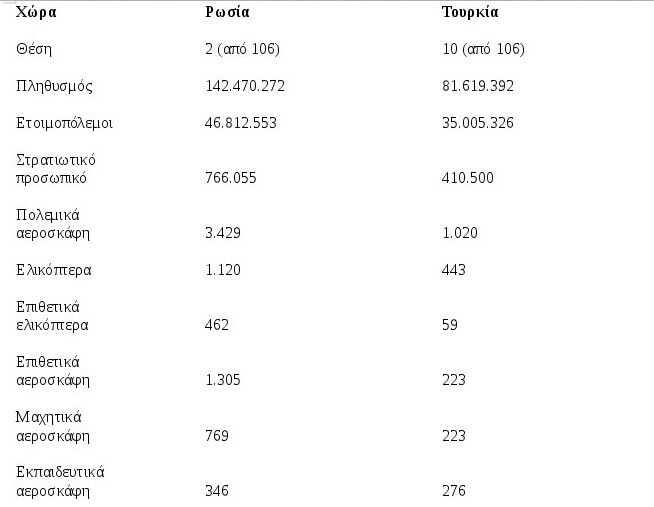Click Russia's rank value 2 (από 106)
The image size is (654, 507).
tap(242, 49)
